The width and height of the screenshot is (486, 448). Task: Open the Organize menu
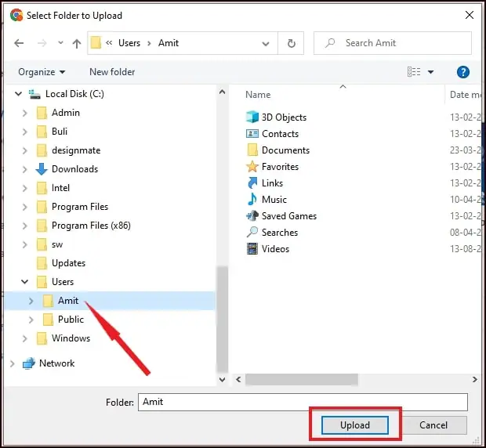click(x=42, y=72)
